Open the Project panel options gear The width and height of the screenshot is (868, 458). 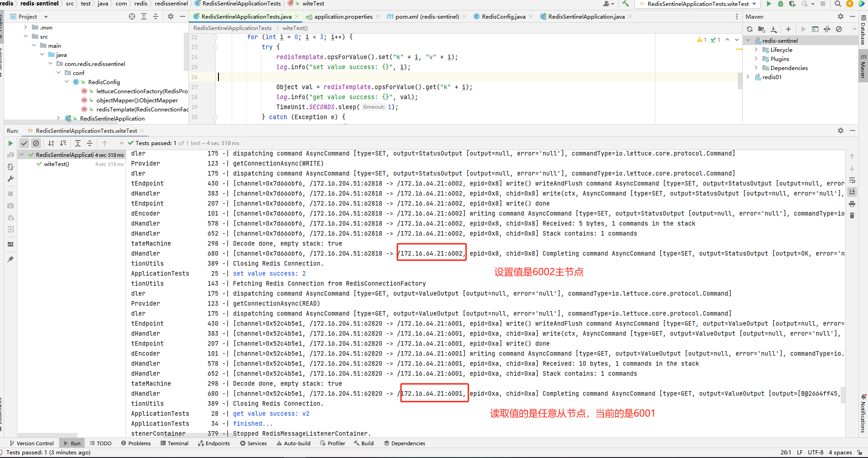(171, 16)
